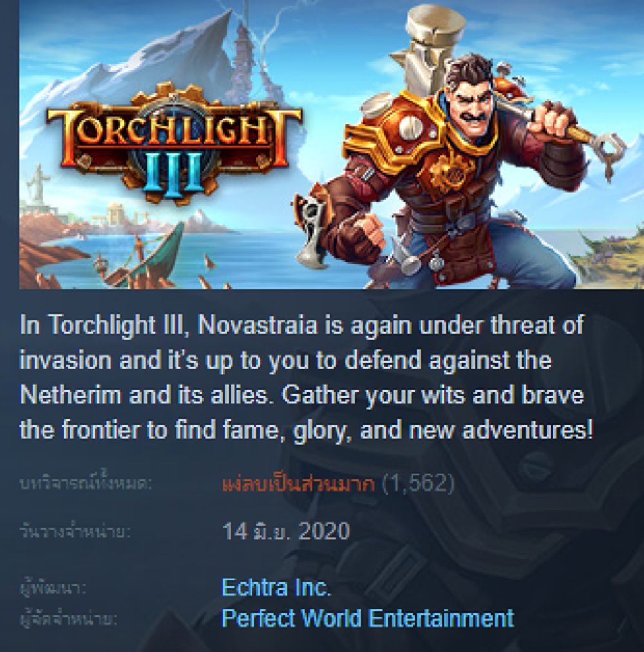
Task: Click the release date 14 มิ.ย. 2020
Action: 286,531
